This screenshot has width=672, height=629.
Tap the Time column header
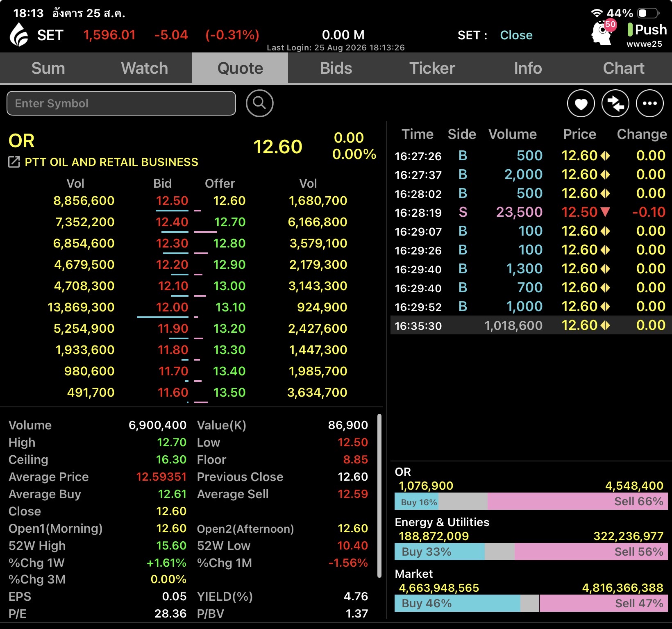[x=417, y=134]
